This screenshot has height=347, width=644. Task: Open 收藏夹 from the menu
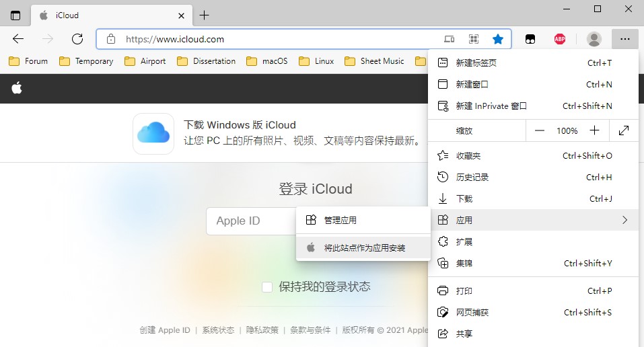tap(533, 155)
